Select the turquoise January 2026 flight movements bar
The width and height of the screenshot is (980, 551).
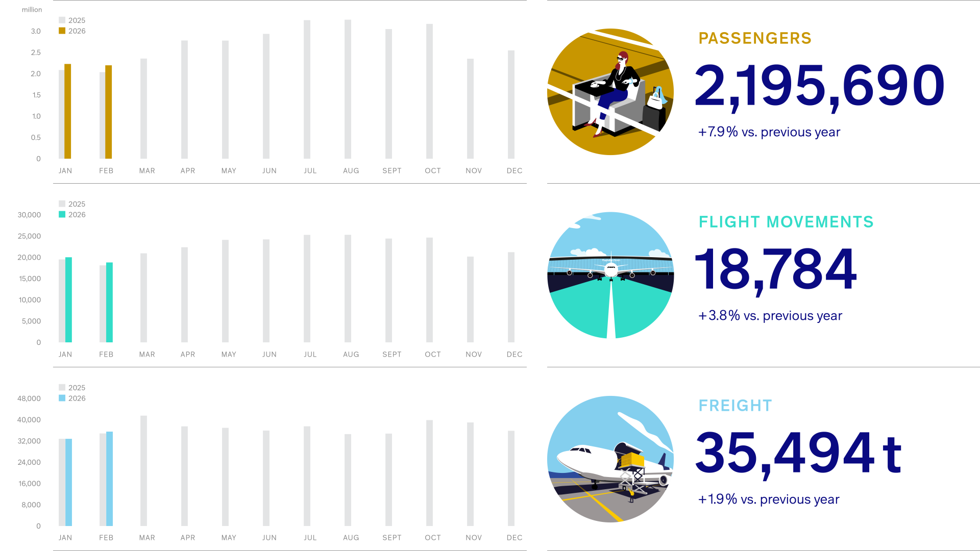pyautogui.click(x=69, y=300)
